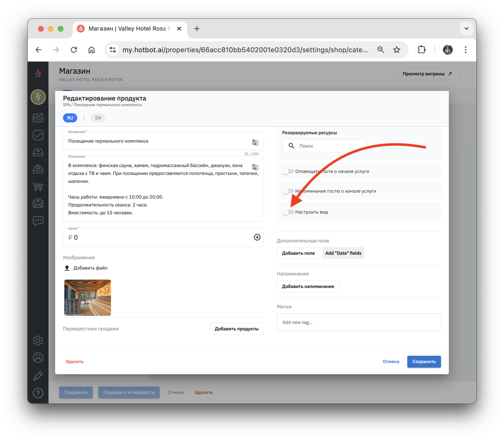Click 'Добавить файл' upload link
The height and width of the screenshot is (440, 504).
point(86,268)
